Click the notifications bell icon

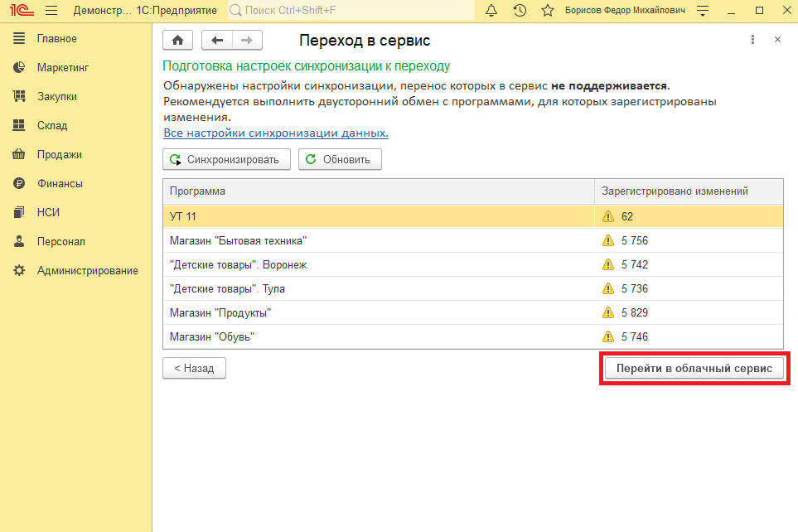[491, 10]
